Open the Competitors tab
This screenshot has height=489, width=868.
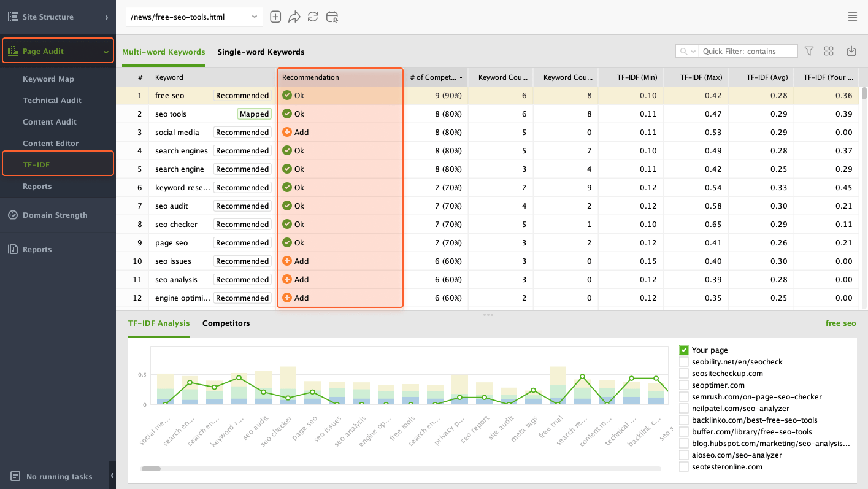tap(226, 323)
